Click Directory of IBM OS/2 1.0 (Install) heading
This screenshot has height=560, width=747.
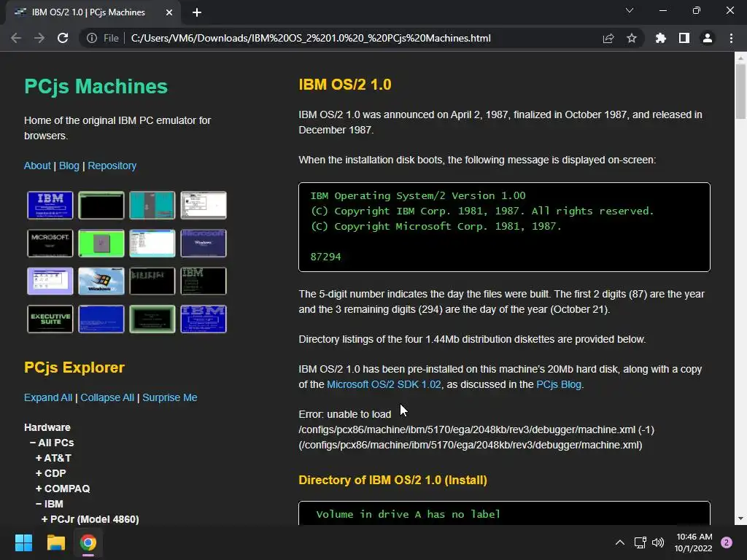(392, 480)
